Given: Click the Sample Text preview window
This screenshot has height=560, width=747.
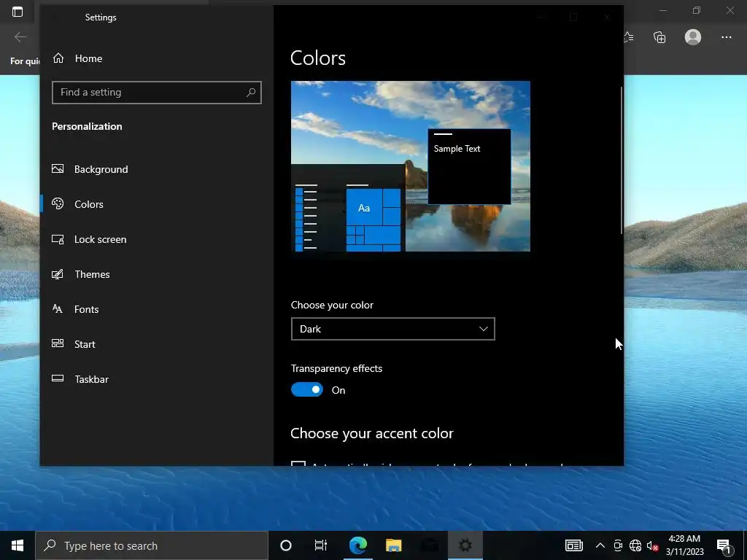Looking at the screenshot, I should 469,166.
